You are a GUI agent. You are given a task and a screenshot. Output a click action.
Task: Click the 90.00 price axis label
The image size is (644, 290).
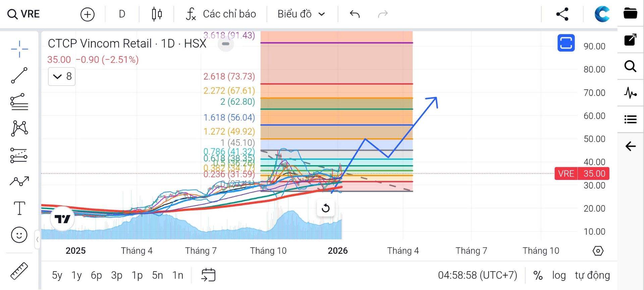click(594, 46)
